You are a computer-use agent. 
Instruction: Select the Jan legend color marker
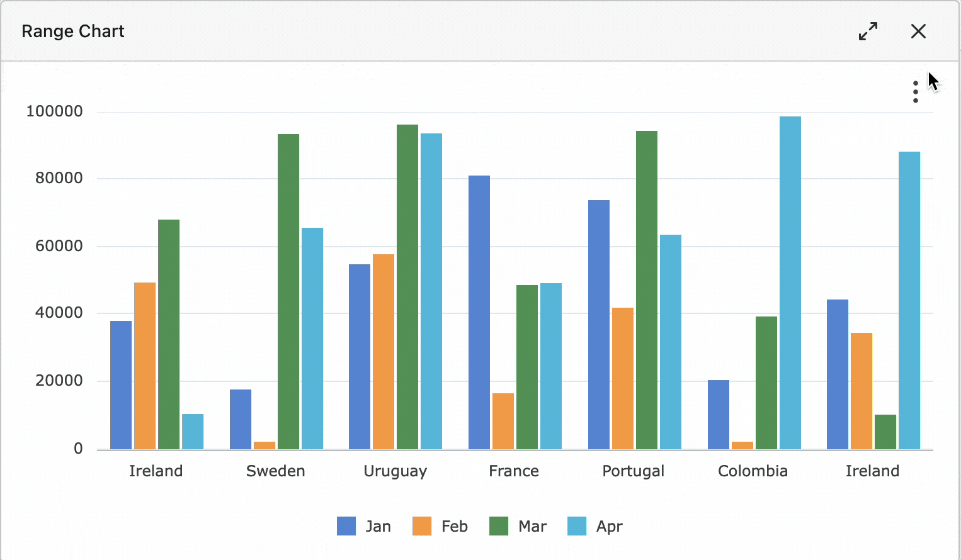pyautogui.click(x=346, y=526)
